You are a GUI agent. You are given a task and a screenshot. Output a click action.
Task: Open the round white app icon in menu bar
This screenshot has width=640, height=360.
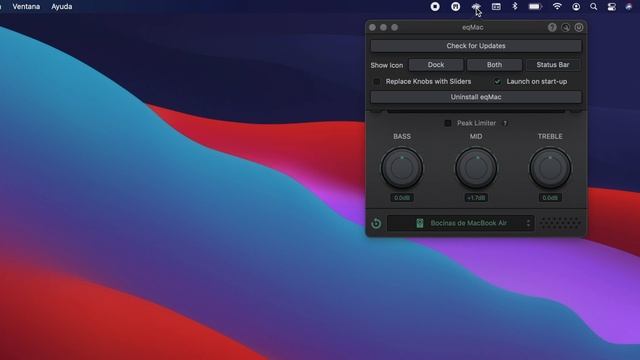456,7
